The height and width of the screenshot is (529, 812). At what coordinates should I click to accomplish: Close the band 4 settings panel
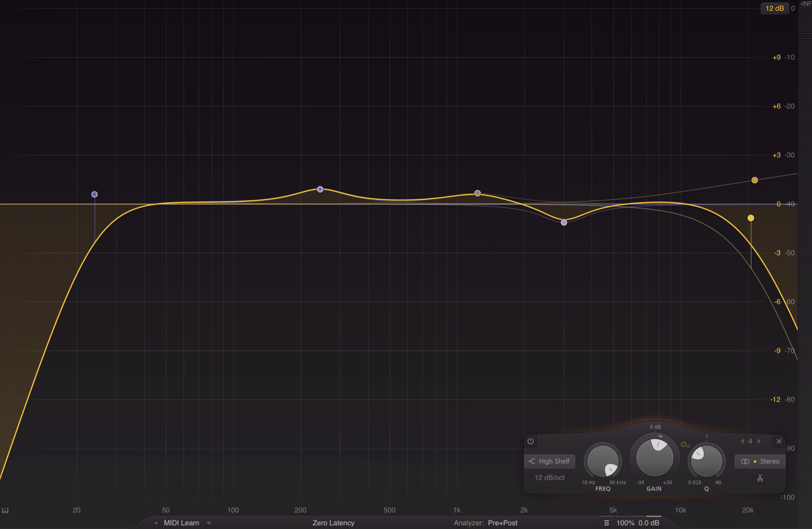(779, 441)
